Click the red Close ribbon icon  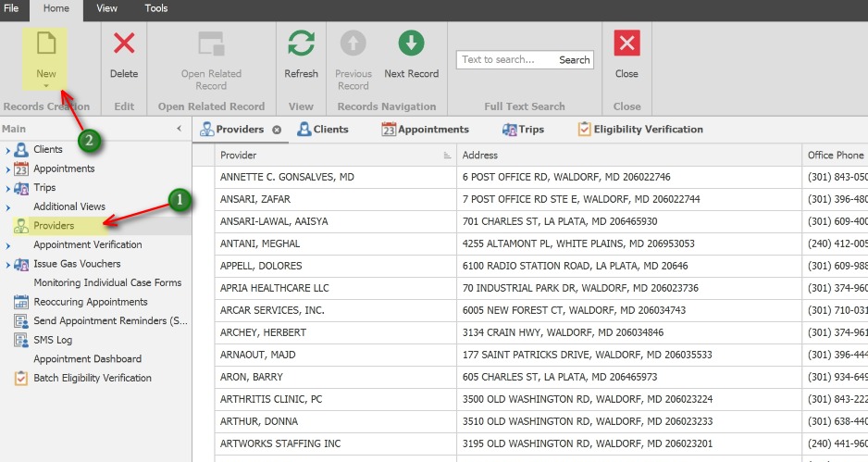(x=626, y=44)
